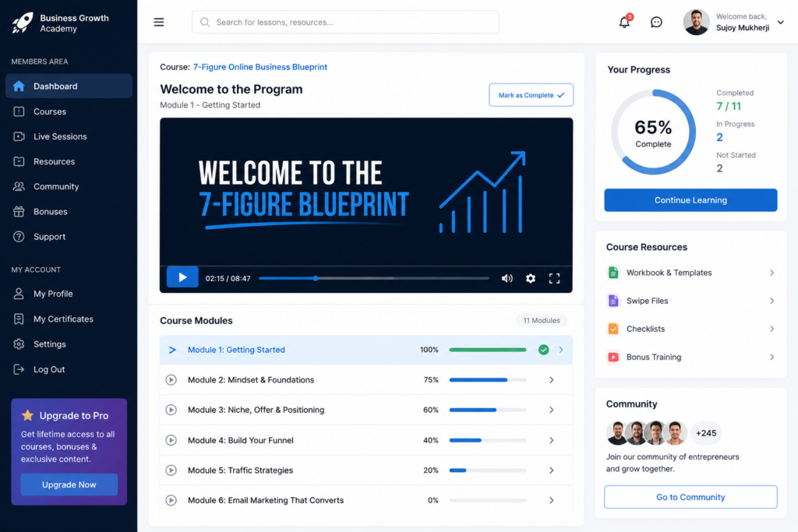
Task: Open Community in the sidebar
Action: click(69, 187)
